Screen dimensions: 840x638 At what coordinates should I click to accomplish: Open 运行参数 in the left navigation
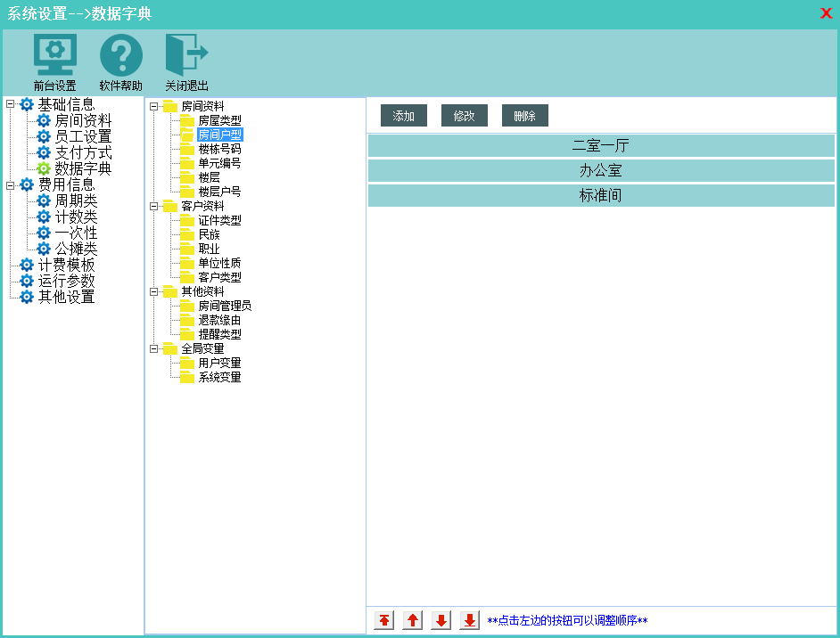coord(66,281)
